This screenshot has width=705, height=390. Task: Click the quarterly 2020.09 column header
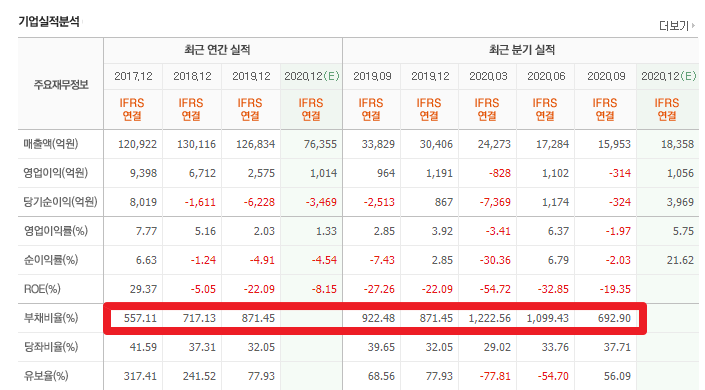(x=606, y=76)
